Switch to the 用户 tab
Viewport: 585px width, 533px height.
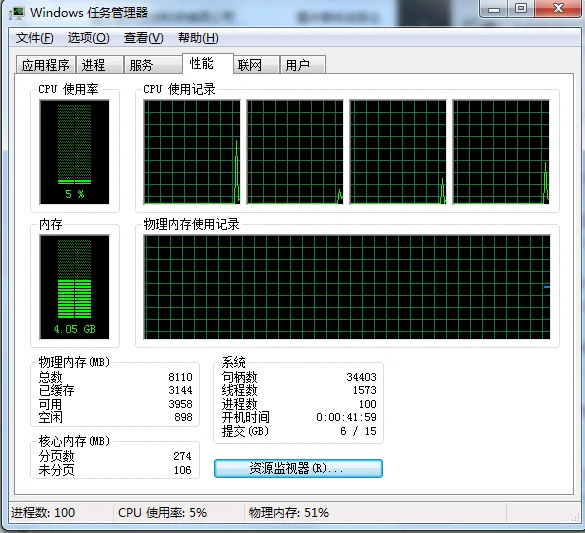click(303, 65)
